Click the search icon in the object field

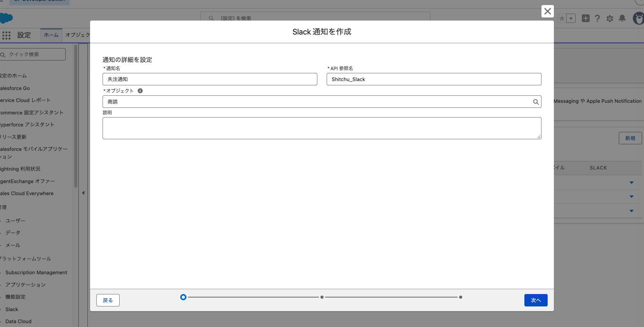pyautogui.click(x=536, y=102)
